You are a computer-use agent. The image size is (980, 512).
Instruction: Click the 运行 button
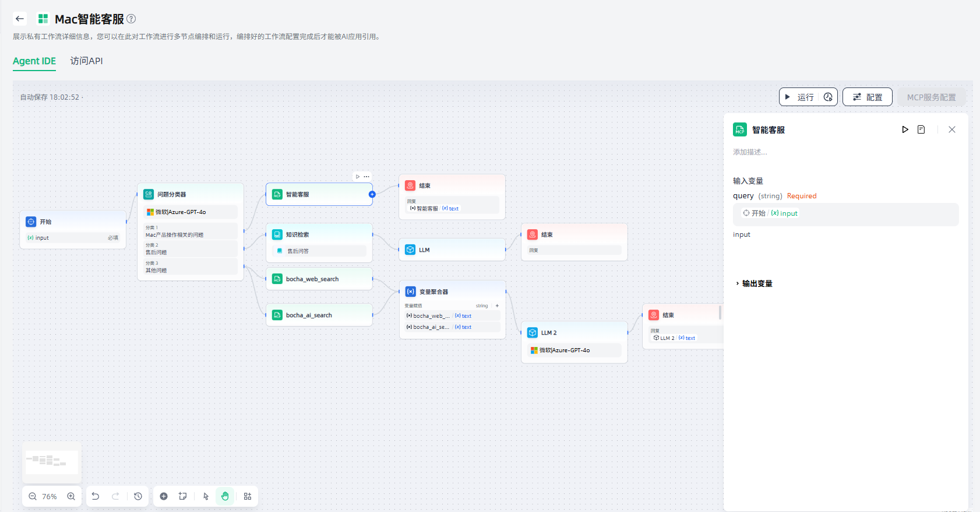tap(799, 97)
